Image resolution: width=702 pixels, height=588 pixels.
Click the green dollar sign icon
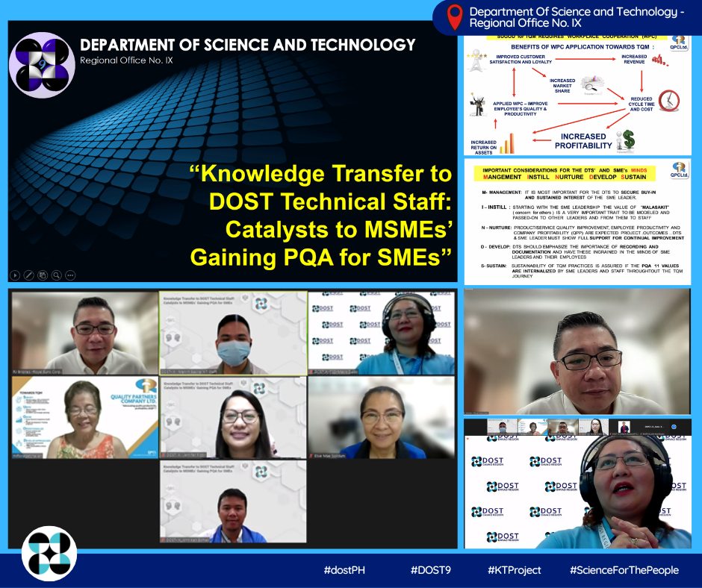click(629, 140)
